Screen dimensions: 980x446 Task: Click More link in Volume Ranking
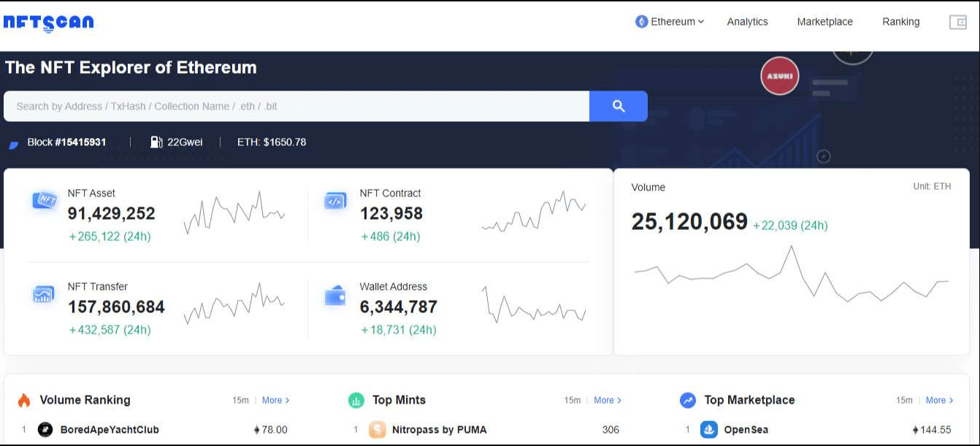(x=276, y=400)
